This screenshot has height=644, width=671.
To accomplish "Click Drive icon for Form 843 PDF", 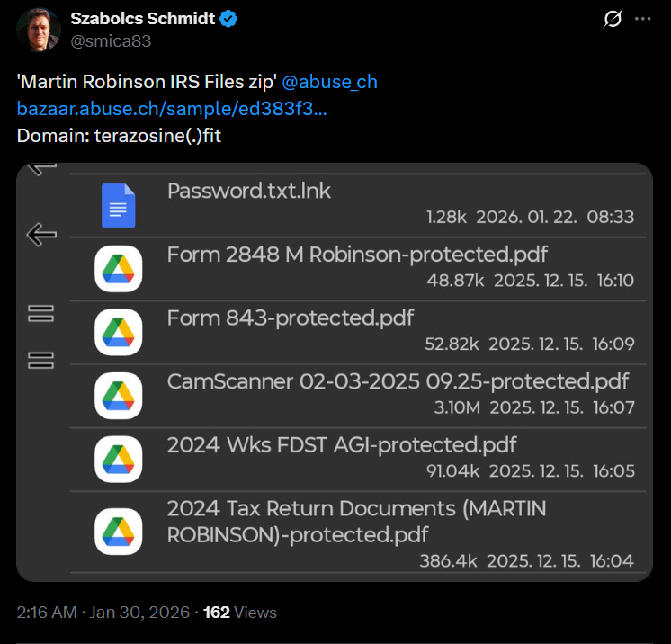I will 118,331.
